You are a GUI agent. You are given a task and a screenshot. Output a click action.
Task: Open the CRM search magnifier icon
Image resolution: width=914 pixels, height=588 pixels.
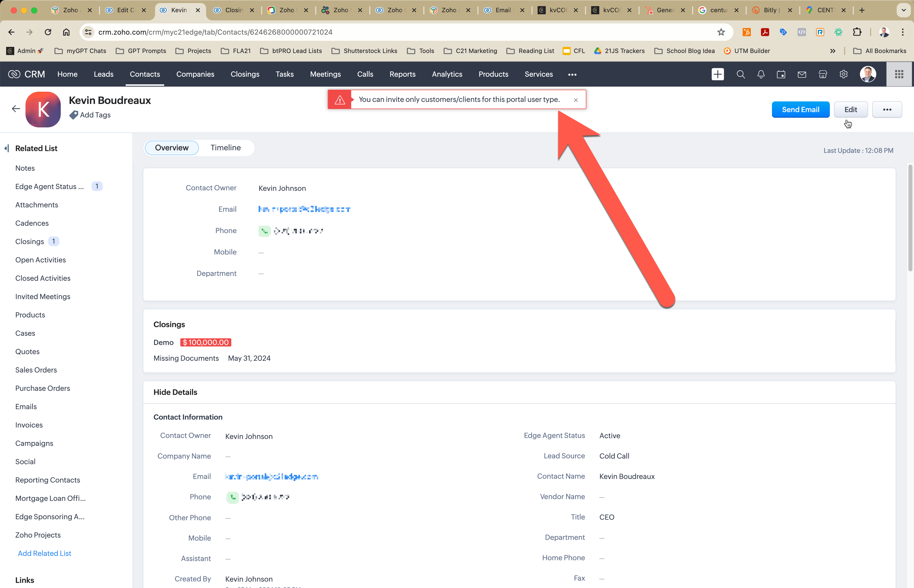[741, 74]
